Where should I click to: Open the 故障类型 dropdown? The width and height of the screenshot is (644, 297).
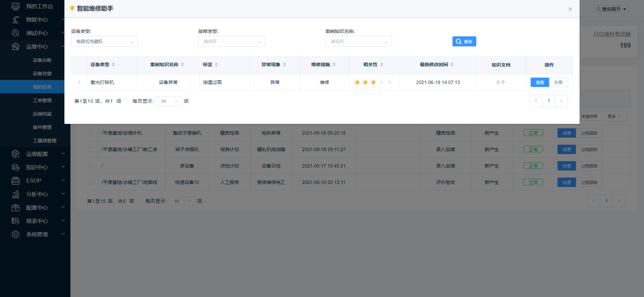[x=231, y=42]
